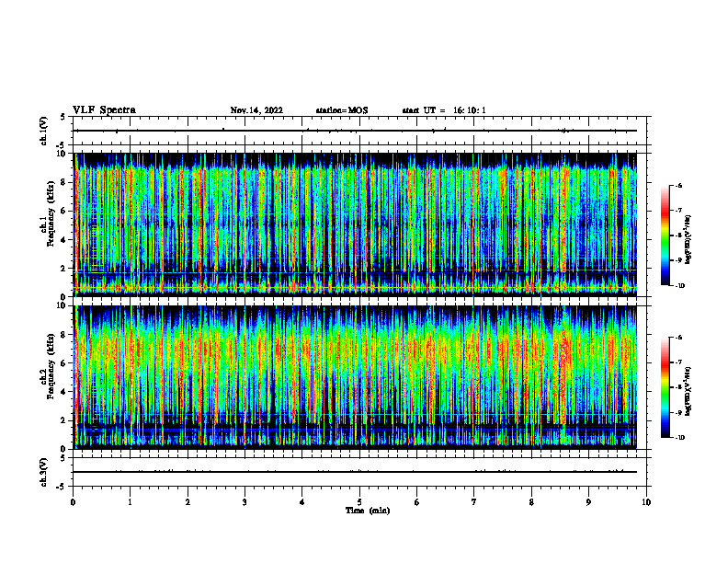Click the "ch.3(V)" axis label
This screenshot has width=728, height=563.
coord(44,472)
